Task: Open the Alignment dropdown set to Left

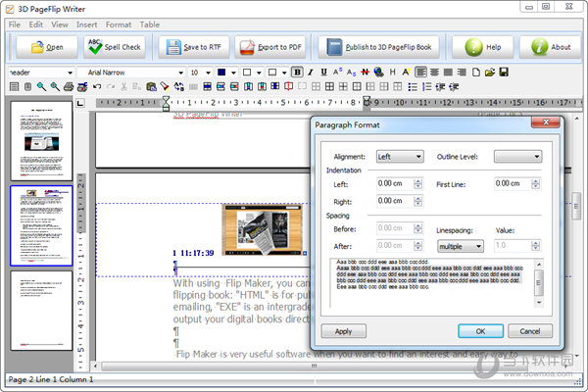Action: pos(400,157)
